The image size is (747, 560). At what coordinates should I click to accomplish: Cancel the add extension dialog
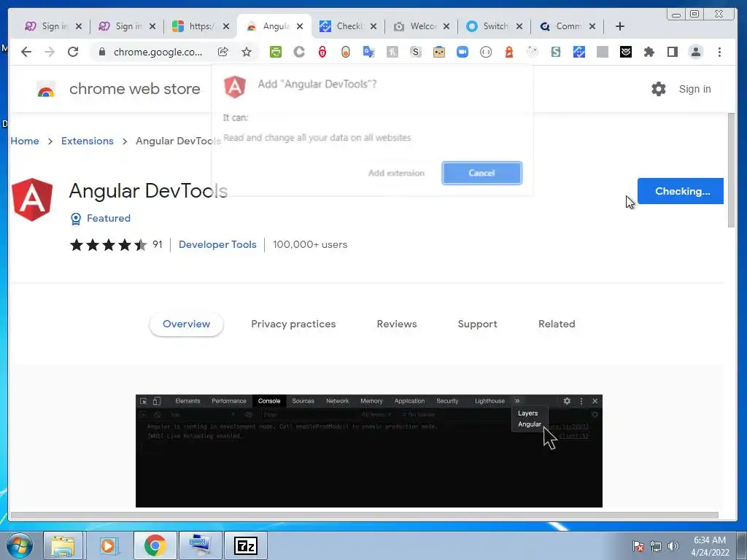(x=481, y=173)
